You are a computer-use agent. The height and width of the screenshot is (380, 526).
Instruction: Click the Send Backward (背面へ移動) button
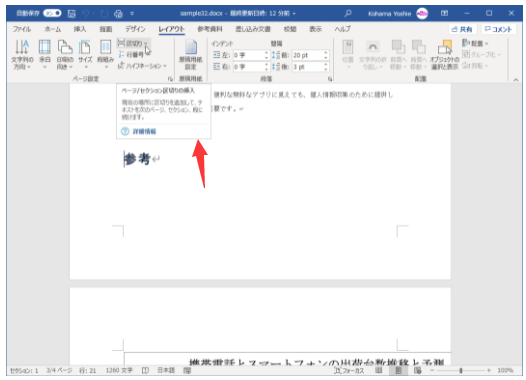click(x=418, y=54)
